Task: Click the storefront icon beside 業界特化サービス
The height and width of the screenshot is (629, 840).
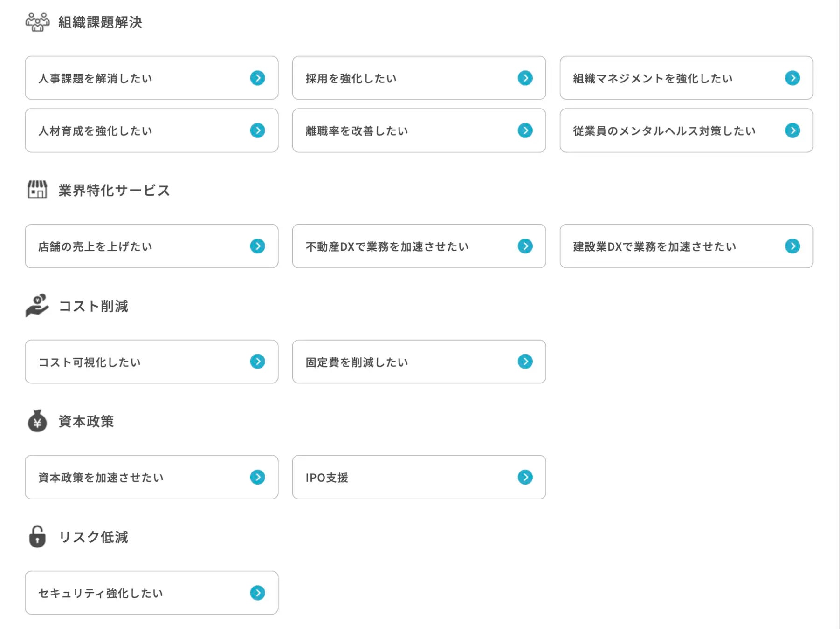Action: coord(37,190)
